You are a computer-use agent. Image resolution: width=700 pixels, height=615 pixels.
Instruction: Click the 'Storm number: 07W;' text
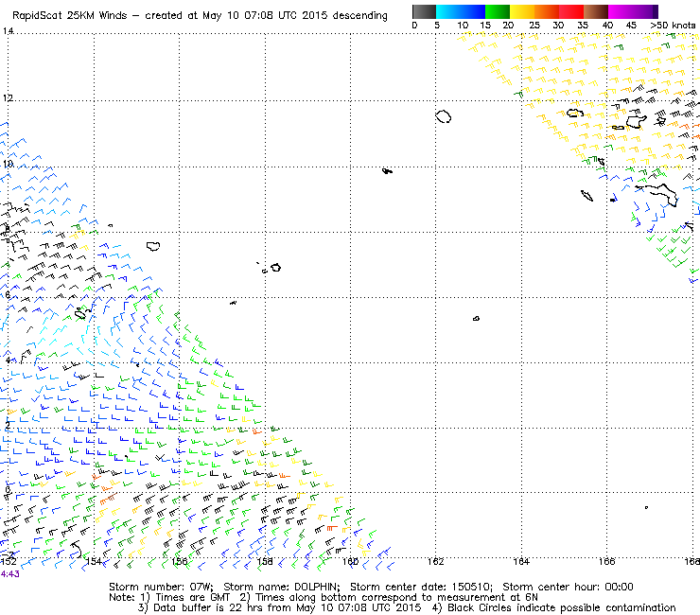[161, 587]
